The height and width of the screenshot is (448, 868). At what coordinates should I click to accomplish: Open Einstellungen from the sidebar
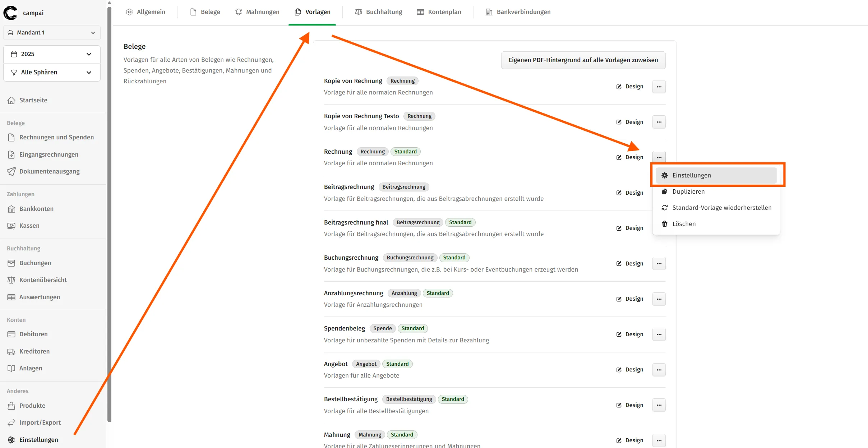pyautogui.click(x=38, y=440)
